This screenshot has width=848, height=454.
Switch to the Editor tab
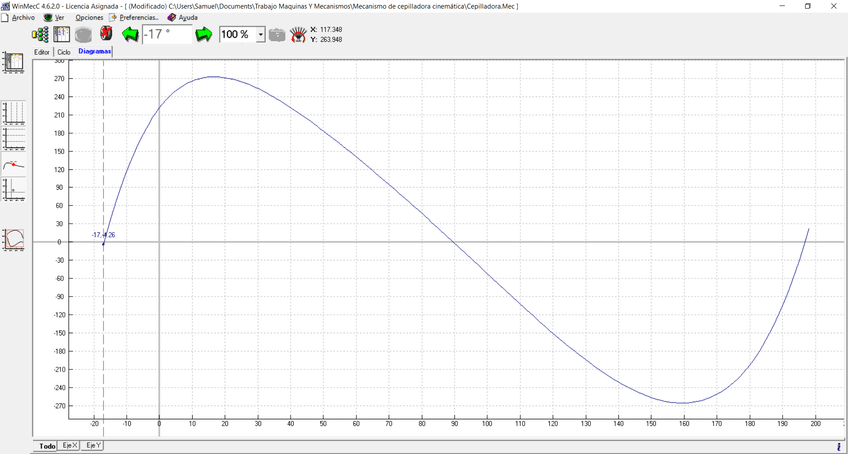(42, 52)
